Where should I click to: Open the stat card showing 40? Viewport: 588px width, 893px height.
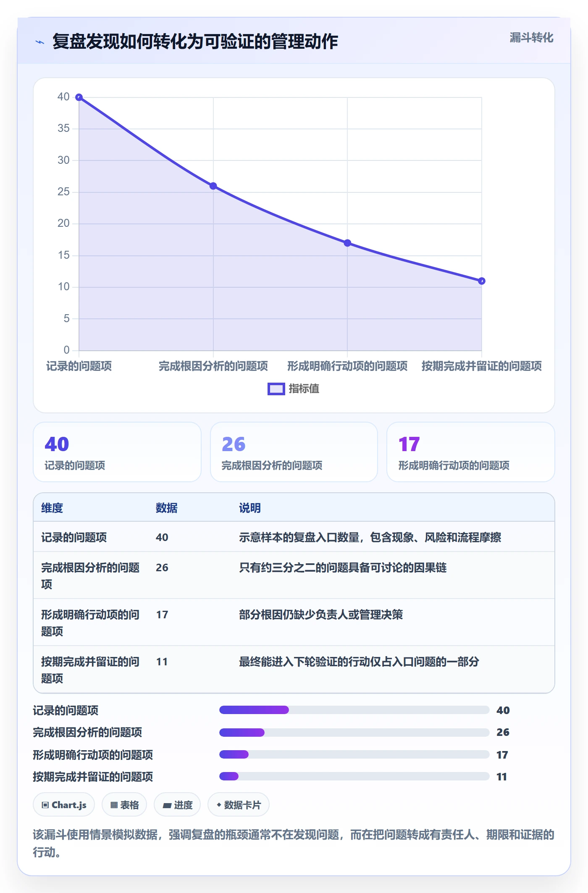(117, 452)
